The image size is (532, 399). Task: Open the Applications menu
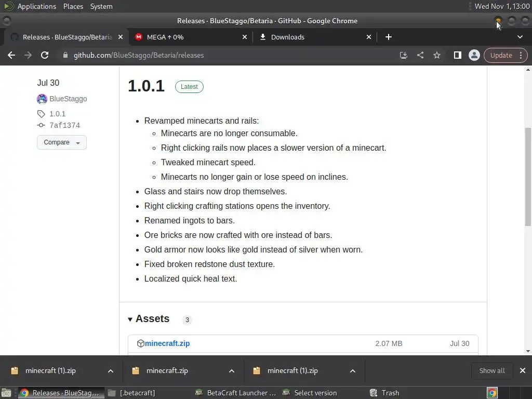pyautogui.click(x=37, y=6)
